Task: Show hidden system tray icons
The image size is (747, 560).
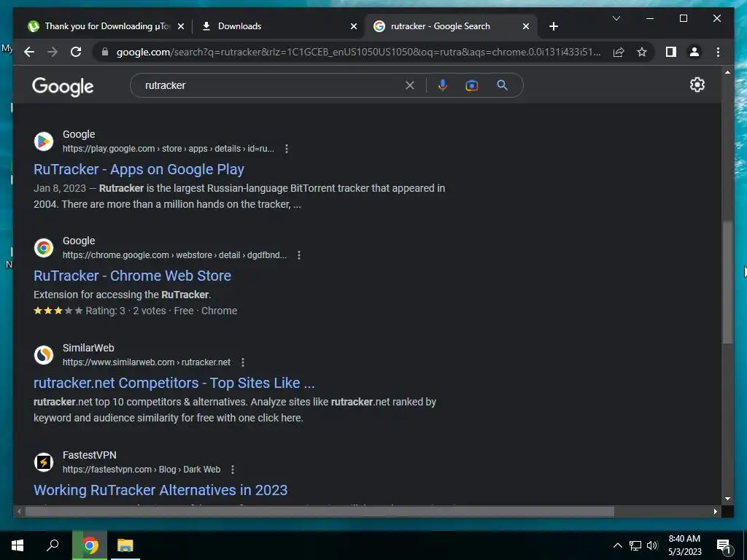Action: pyautogui.click(x=617, y=545)
